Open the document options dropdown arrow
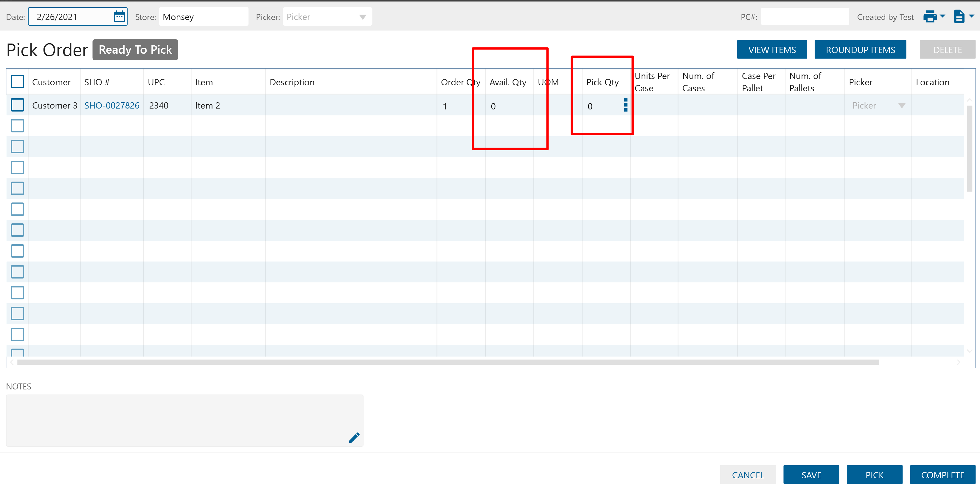The image size is (980, 495). [971, 16]
